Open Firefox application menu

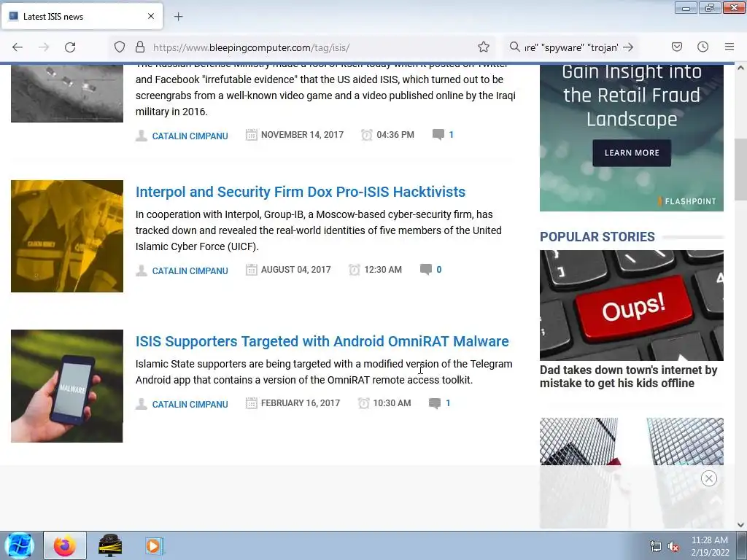pyautogui.click(x=729, y=47)
